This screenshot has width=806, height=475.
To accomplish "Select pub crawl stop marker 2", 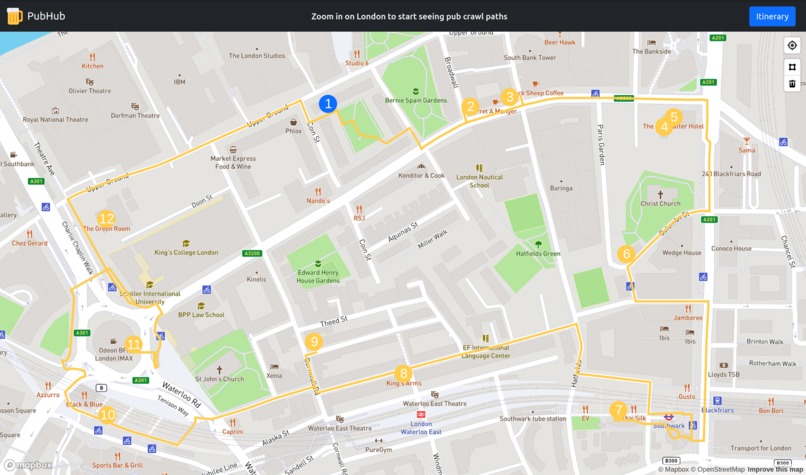I will 470,107.
